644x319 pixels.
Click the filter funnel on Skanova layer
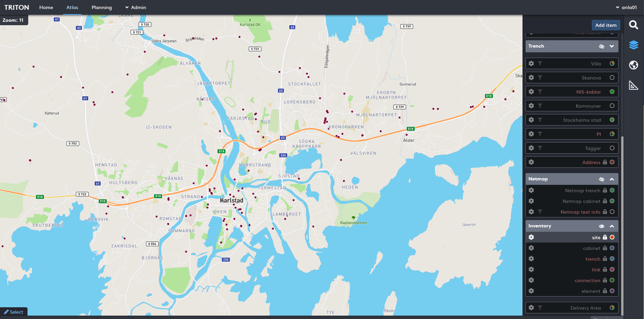click(x=540, y=77)
